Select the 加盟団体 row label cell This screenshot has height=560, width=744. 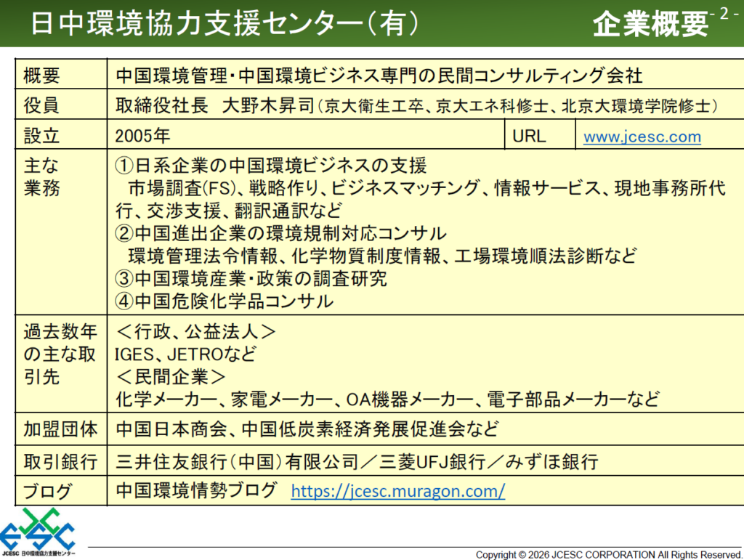60,429
